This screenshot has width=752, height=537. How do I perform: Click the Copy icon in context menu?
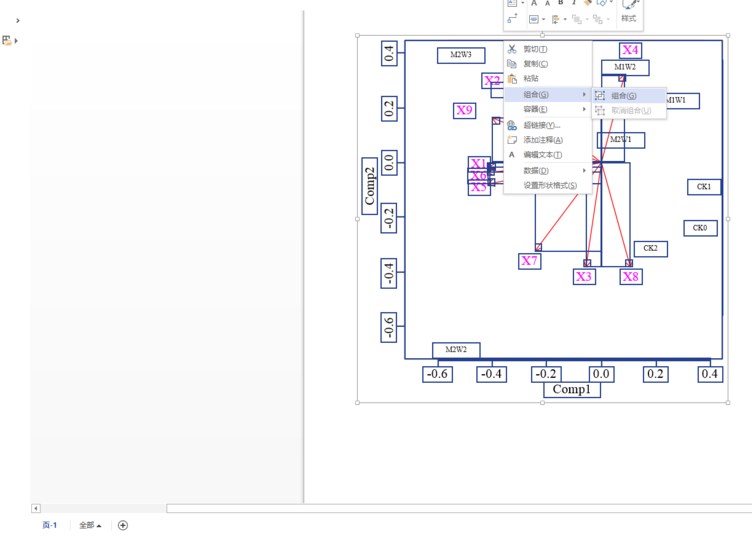click(x=512, y=64)
